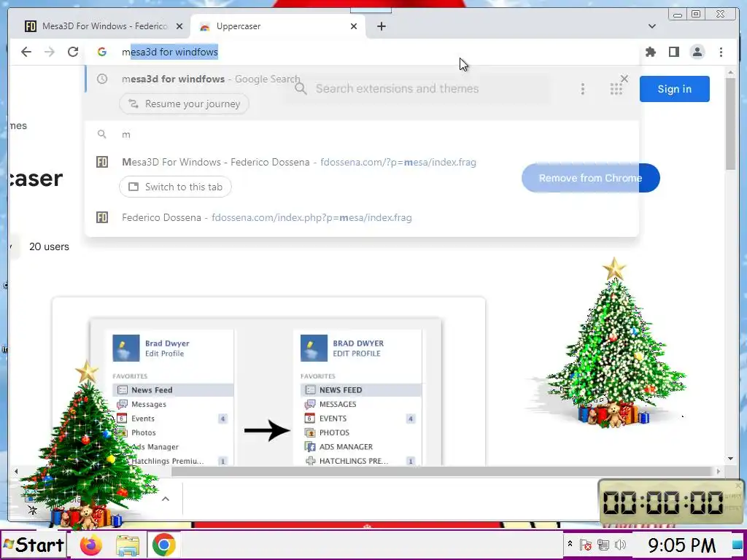Open the web store three-dot options

click(x=583, y=89)
